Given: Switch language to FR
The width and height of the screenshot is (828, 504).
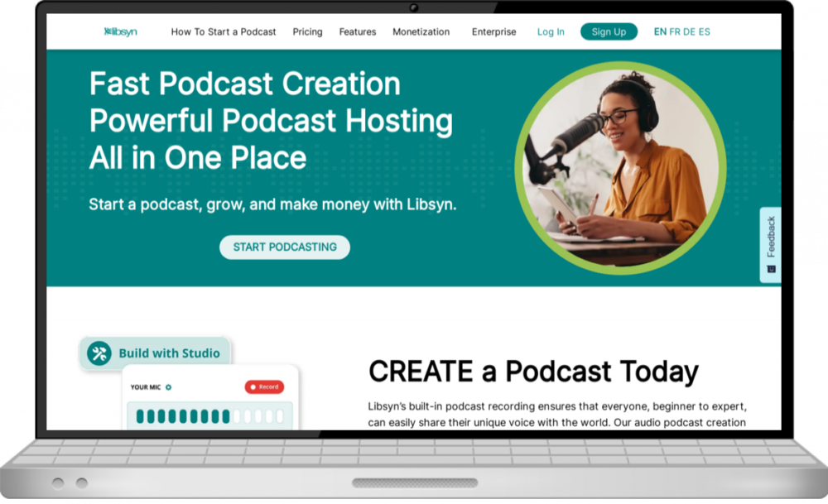Looking at the screenshot, I should [675, 31].
